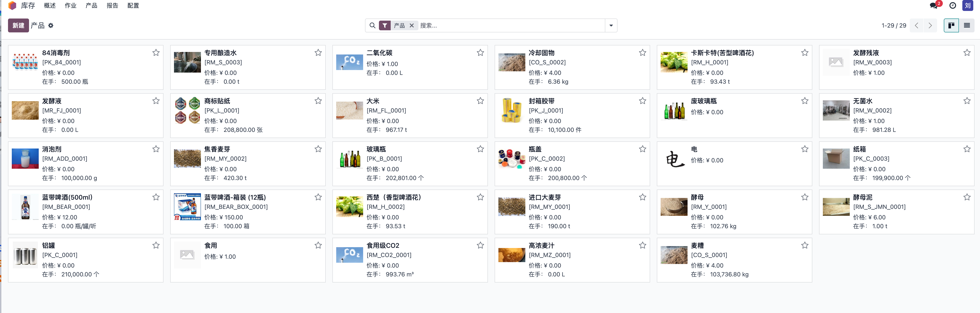Toggle the star on 瓶盖
980x313 pixels.
coord(643,149)
